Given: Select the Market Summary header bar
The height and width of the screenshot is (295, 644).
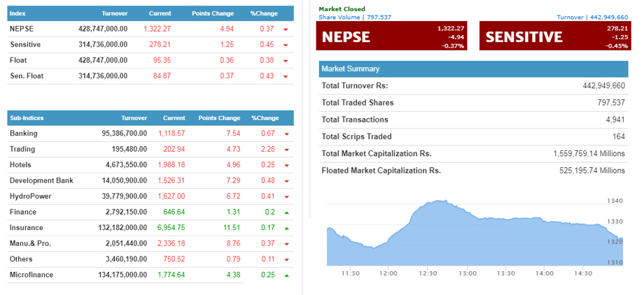Looking at the screenshot, I should click(x=473, y=69).
